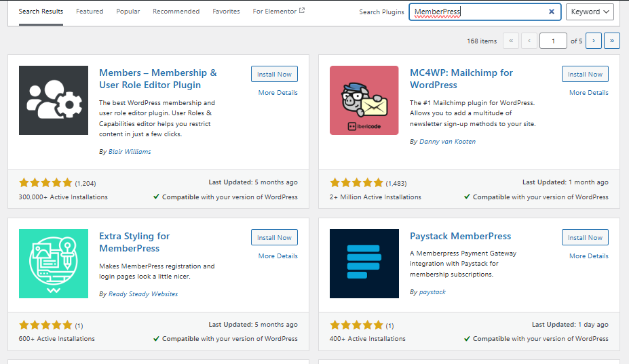
Task: Click 'Last Updated: 1 month ago' text
Action: click(x=565, y=182)
